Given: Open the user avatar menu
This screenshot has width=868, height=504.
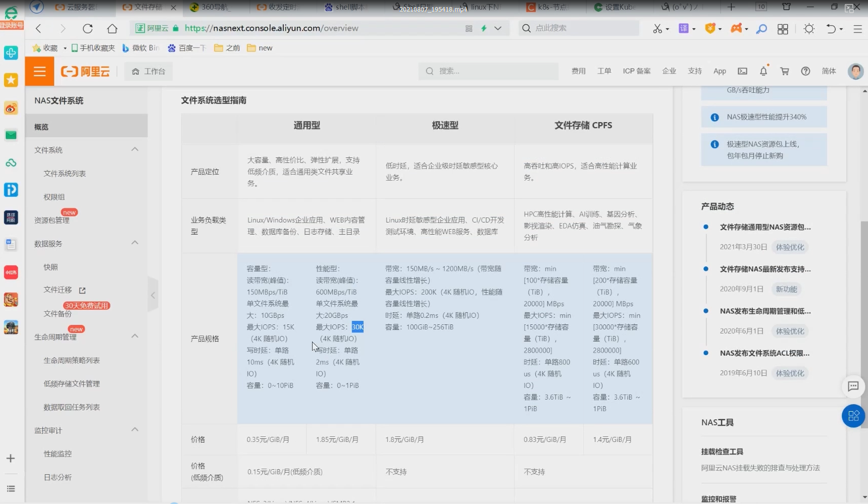Looking at the screenshot, I should tap(855, 71).
